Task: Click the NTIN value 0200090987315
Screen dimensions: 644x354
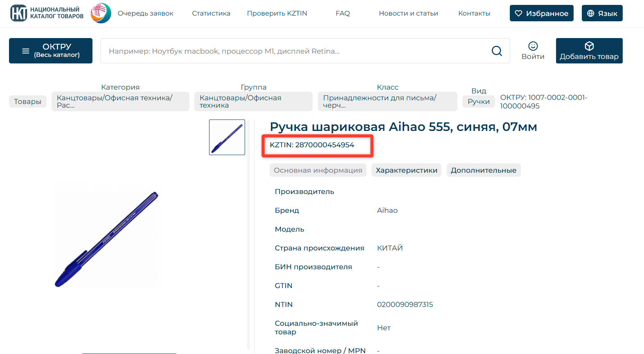Action: tap(405, 304)
